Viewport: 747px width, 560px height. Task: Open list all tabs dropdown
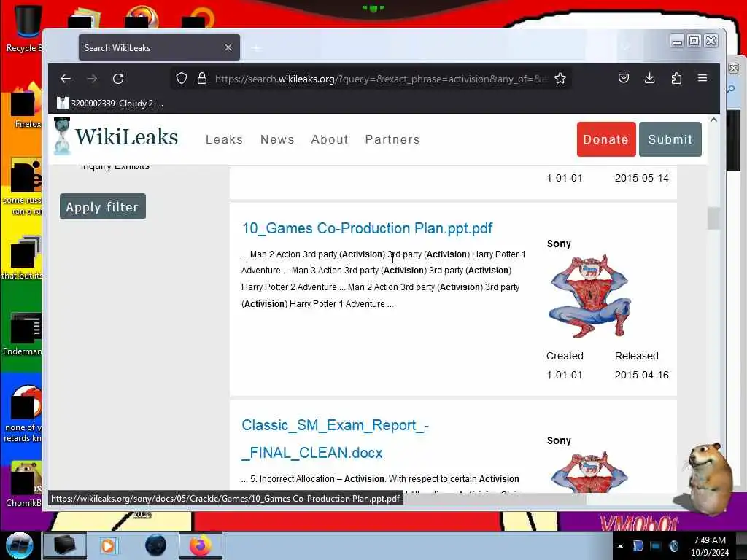(x=625, y=47)
